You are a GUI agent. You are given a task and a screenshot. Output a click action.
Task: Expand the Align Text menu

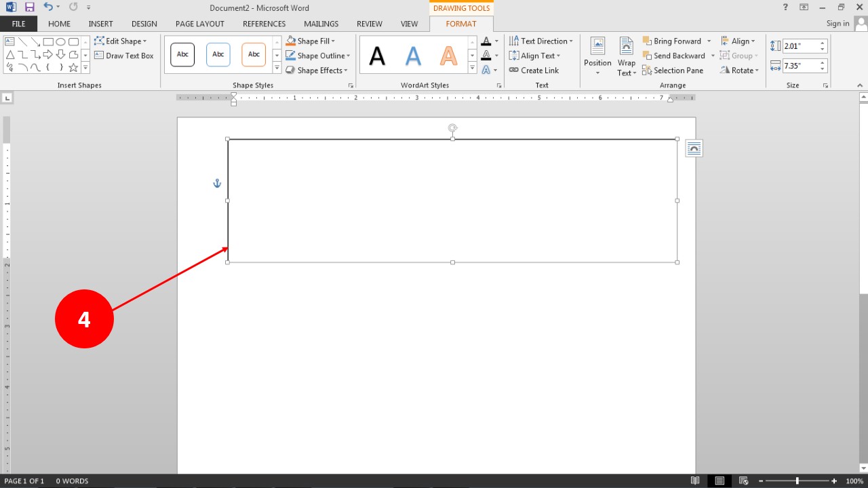pos(534,56)
